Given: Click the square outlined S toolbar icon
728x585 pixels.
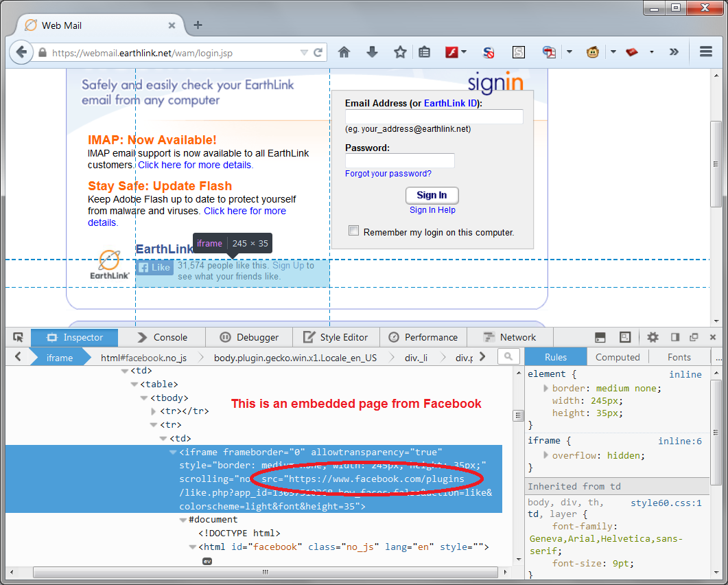Looking at the screenshot, I should pyautogui.click(x=519, y=52).
